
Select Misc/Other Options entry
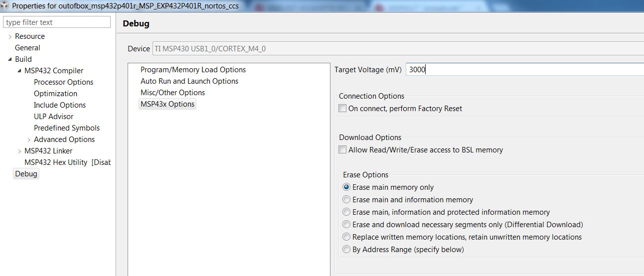172,93
